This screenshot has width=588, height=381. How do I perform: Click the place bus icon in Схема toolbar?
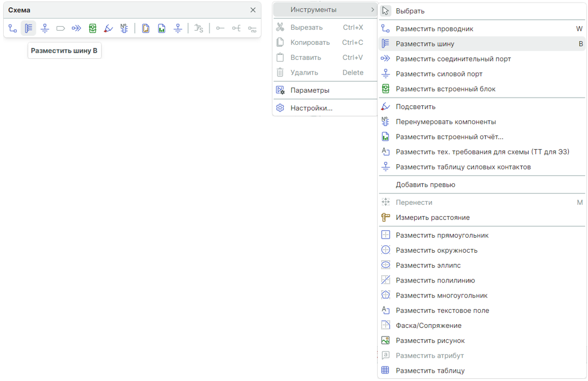pos(29,28)
